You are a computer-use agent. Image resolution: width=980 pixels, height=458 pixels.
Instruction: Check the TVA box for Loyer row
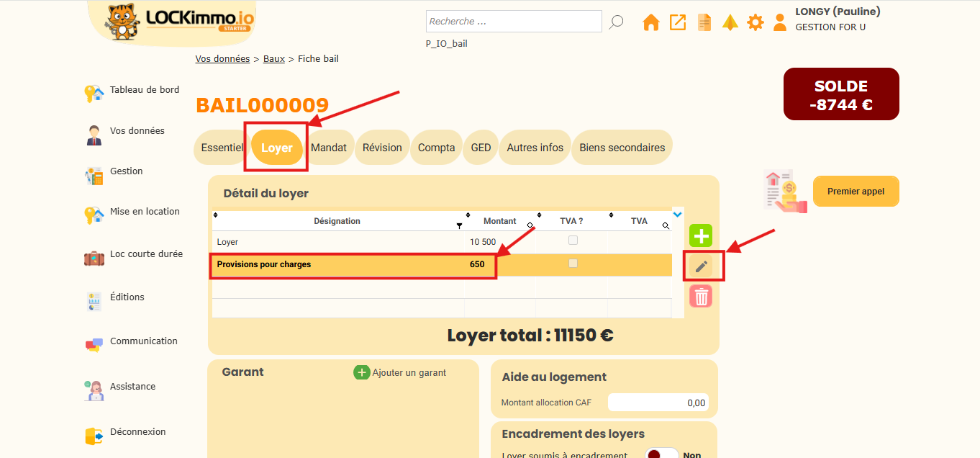573,240
